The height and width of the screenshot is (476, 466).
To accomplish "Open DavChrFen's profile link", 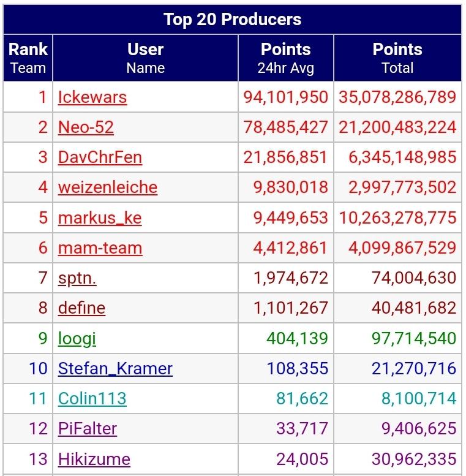I will (x=100, y=157).
